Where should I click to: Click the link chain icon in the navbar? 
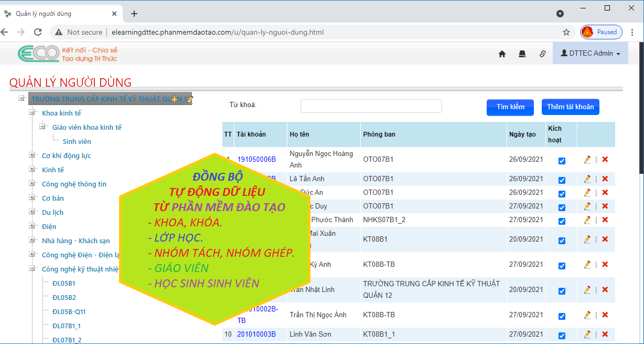coord(543,54)
